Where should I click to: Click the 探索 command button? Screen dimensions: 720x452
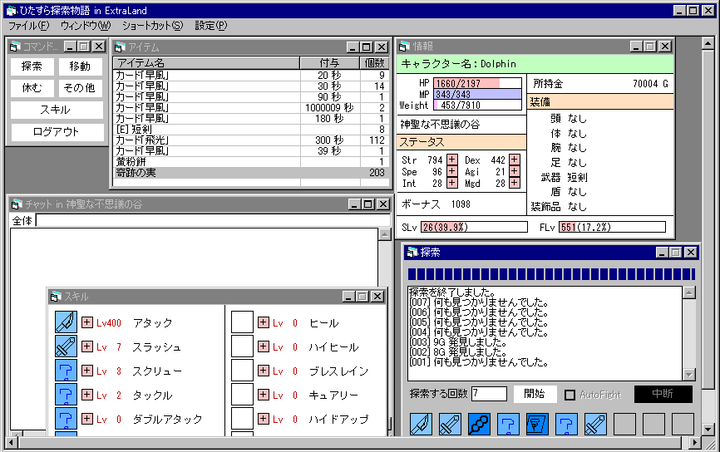click(32, 66)
